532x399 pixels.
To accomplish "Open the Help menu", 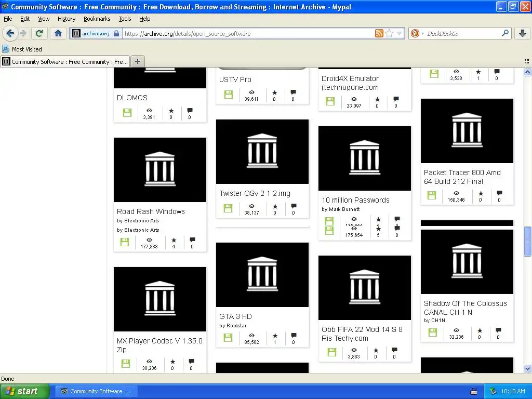I will pyautogui.click(x=145, y=19).
